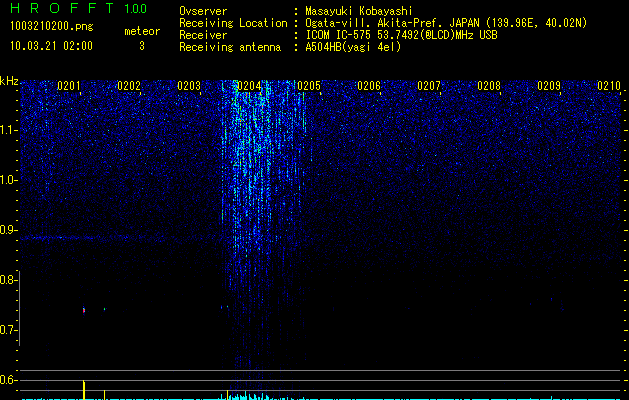
Task: Click the 0209 time marker
Action: click(x=549, y=86)
